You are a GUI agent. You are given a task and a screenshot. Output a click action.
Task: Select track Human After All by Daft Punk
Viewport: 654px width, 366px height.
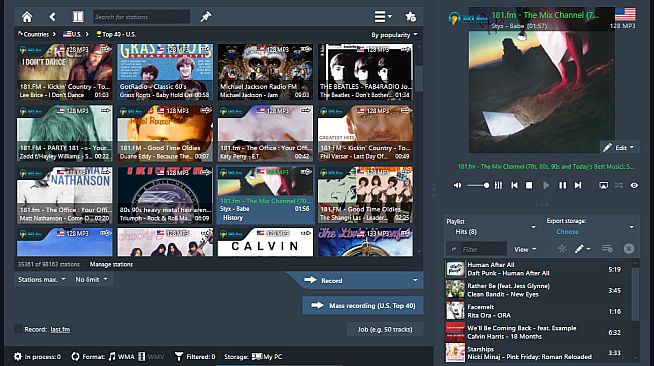coord(538,269)
